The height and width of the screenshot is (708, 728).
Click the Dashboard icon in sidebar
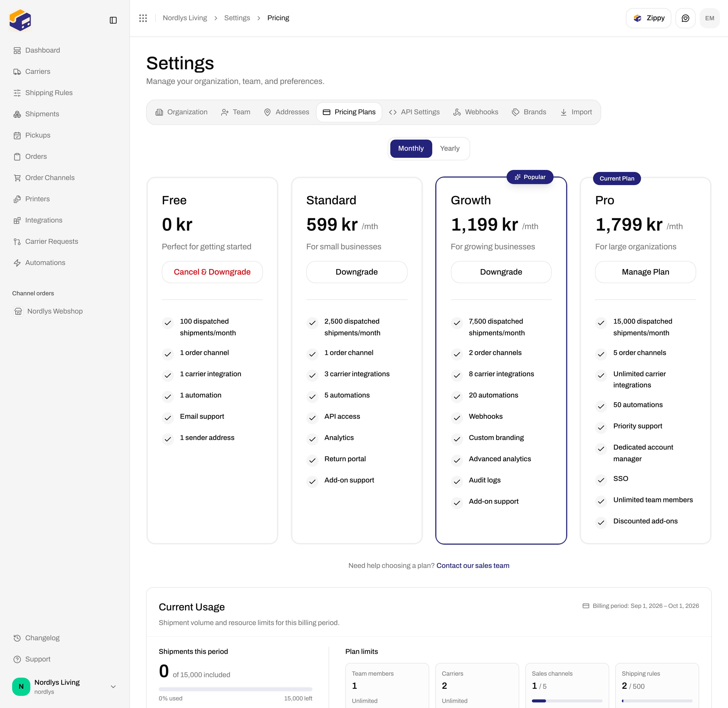pyautogui.click(x=17, y=50)
